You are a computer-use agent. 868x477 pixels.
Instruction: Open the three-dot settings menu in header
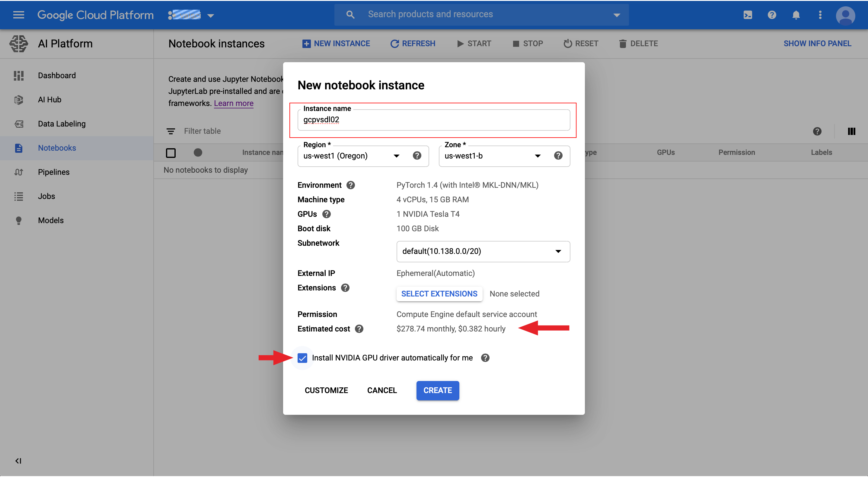point(820,15)
